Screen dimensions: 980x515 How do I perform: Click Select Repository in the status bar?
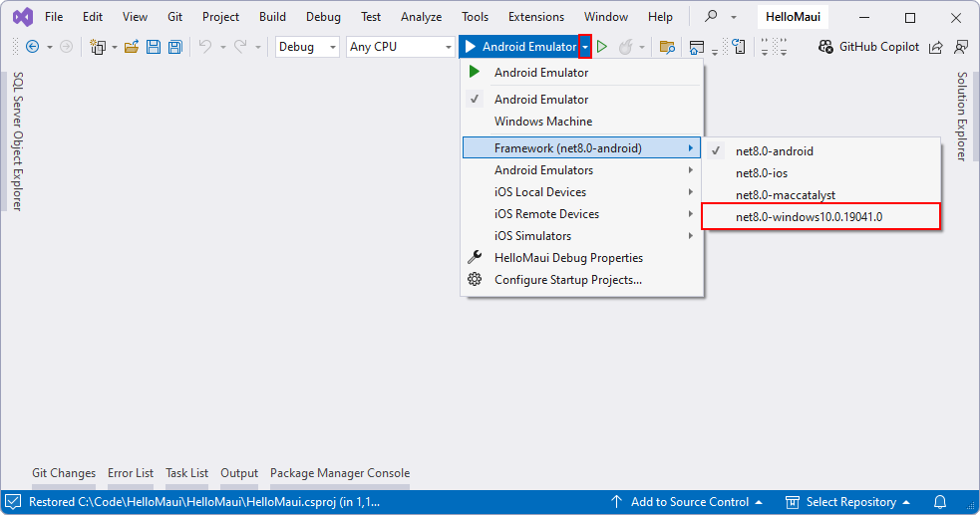click(x=847, y=502)
